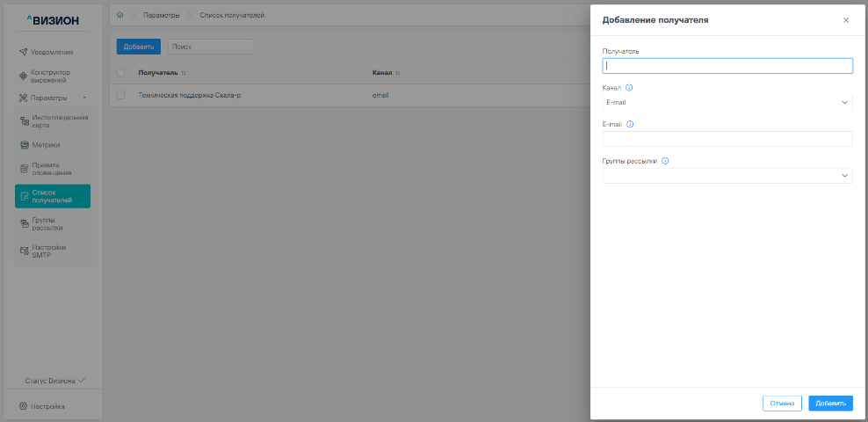
Task: Click the home icon in breadcrumb
Action: click(119, 16)
